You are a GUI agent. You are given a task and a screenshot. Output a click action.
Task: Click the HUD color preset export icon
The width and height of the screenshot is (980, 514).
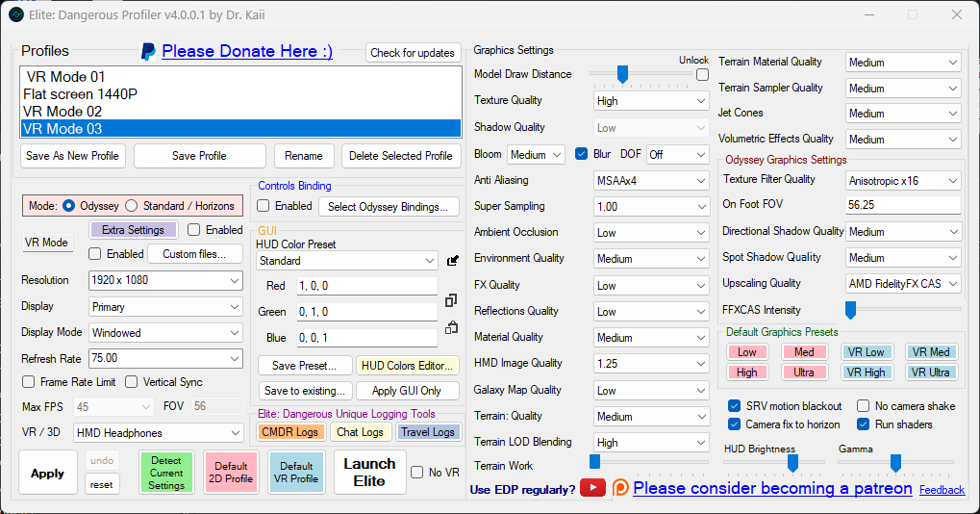[453, 261]
